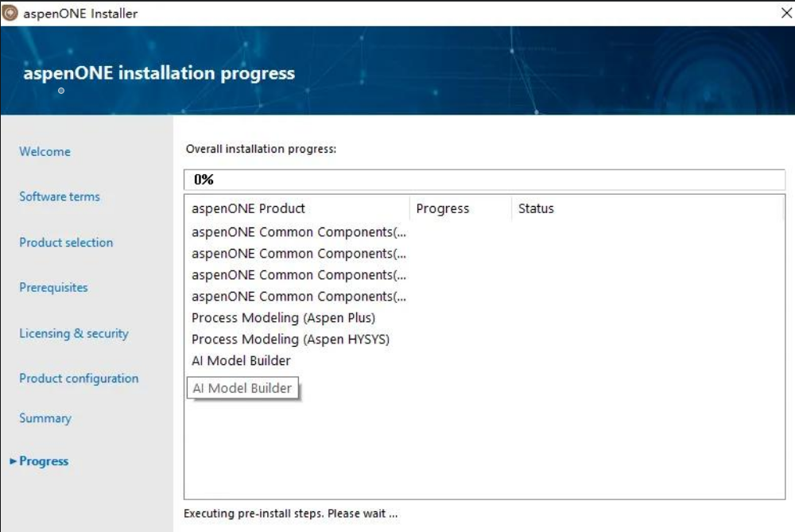Select the Summary step
795x532 pixels.
pyautogui.click(x=45, y=418)
